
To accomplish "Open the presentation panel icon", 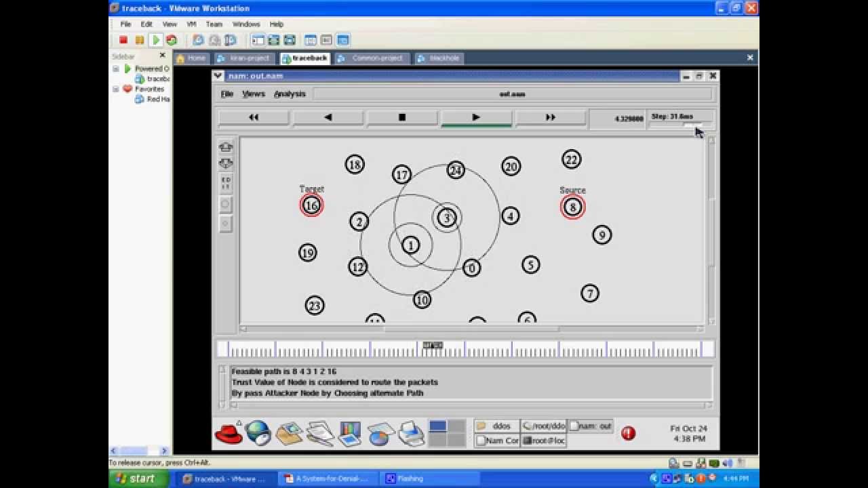I will tap(350, 433).
